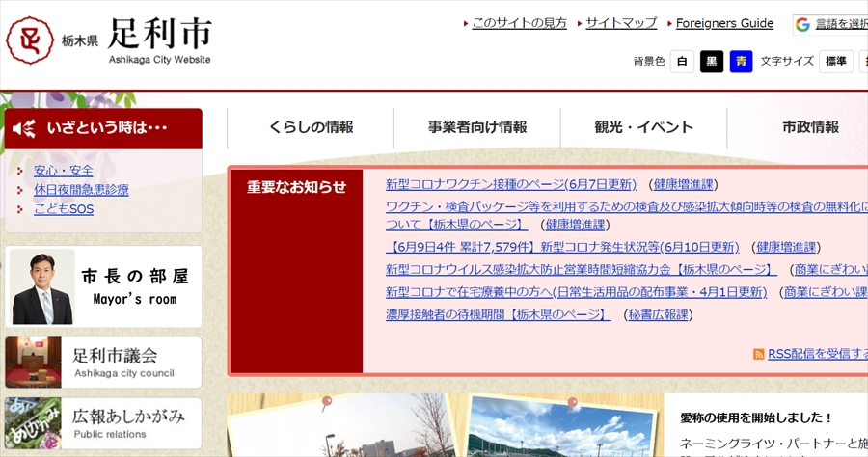This screenshot has height=457, width=868.
Task: Open the 足利市議会 city council banner
Action: [104, 363]
